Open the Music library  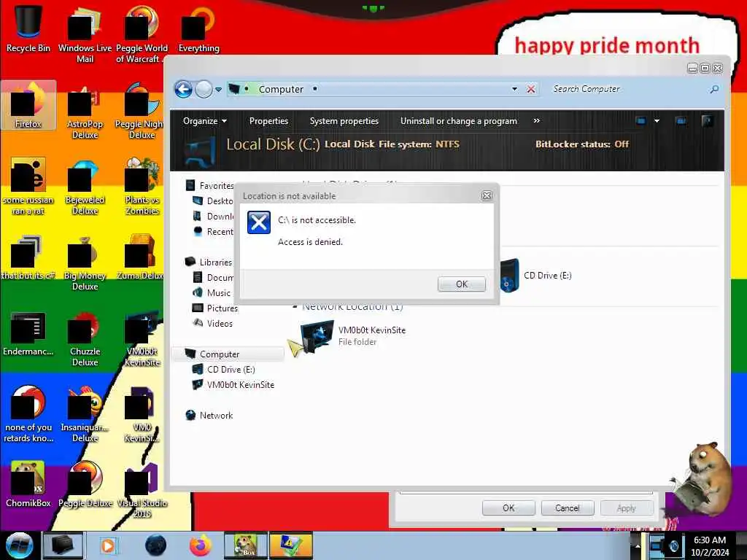pyautogui.click(x=212, y=292)
